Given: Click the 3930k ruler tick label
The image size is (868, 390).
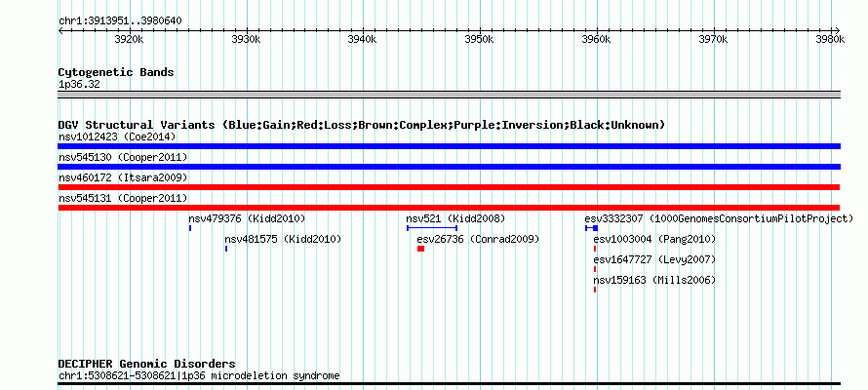Looking at the screenshot, I should (247, 40).
